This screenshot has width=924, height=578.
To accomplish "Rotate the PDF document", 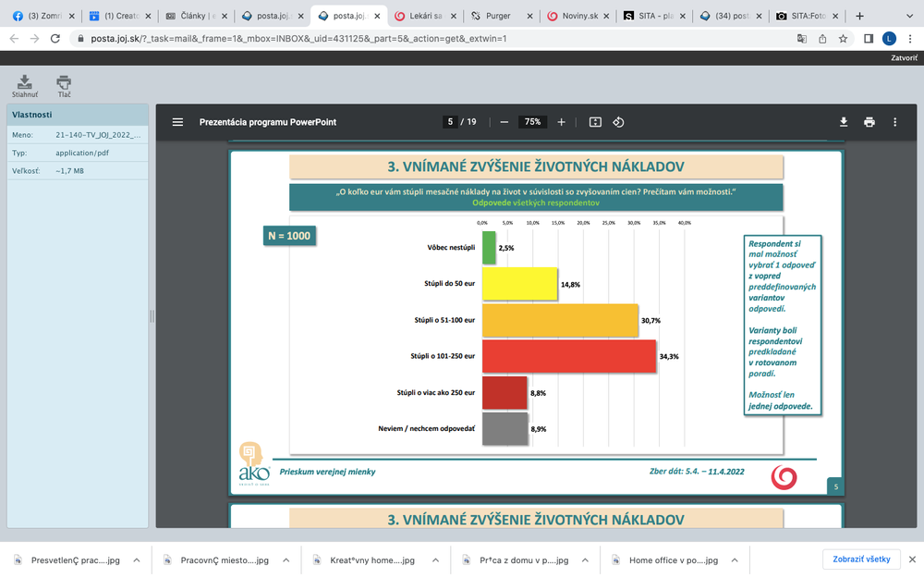I will [x=619, y=122].
